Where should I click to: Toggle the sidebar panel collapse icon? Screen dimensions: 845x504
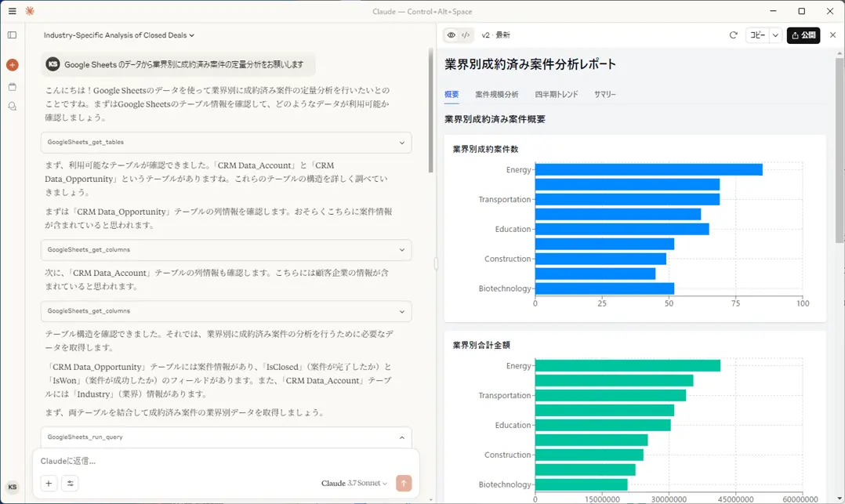11,35
